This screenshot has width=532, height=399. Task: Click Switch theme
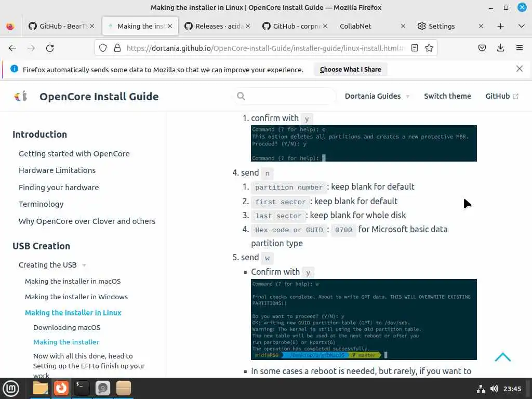click(447, 96)
